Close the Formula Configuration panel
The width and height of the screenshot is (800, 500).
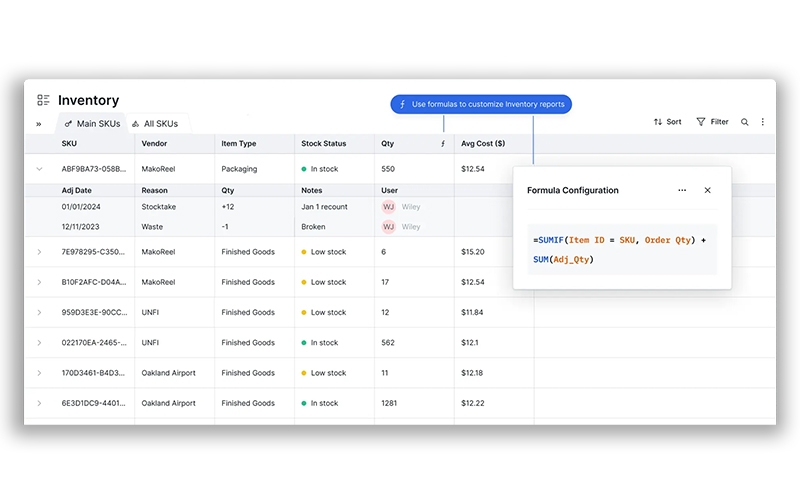pos(707,190)
